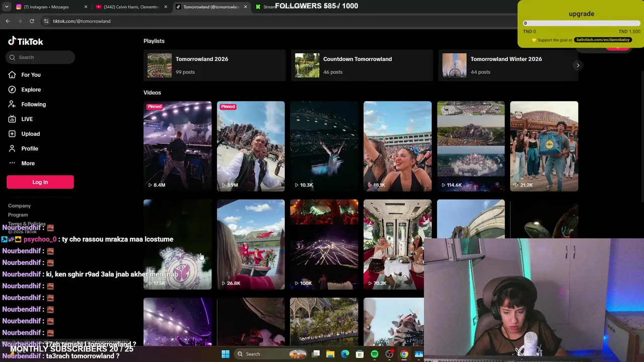
Task: Open File Explorer from the taskbar
Action: click(x=331, y=354)
